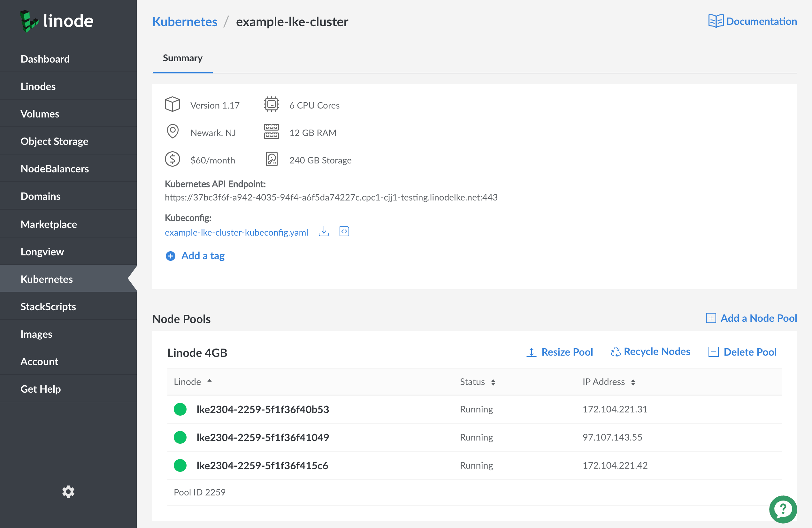The image size is (812, 528).
Task: Open Object Storage in sidebar
Action: click(x=54, y=141)
